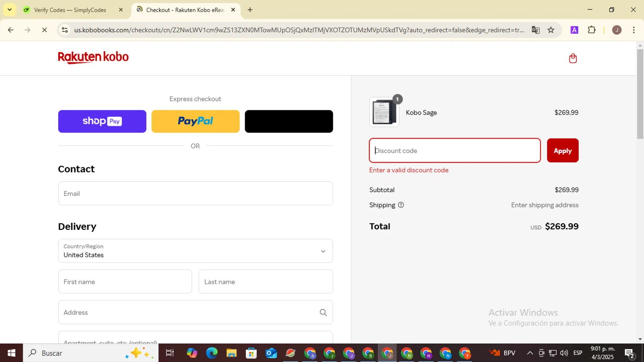This screenshot has width=644, height=362.
Task: Show shipping info help tooltip
Action: [x=401, y=205]
